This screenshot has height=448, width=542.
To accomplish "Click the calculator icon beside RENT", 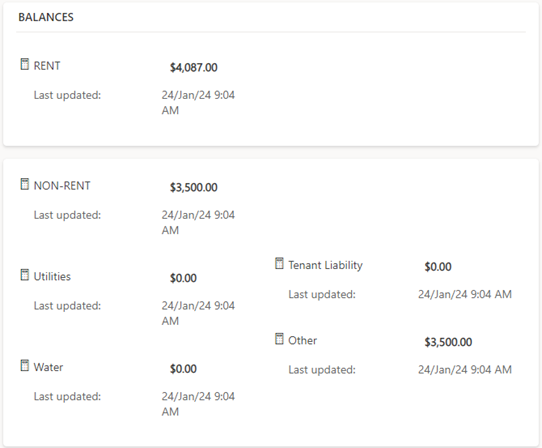I will click(25, 64).
